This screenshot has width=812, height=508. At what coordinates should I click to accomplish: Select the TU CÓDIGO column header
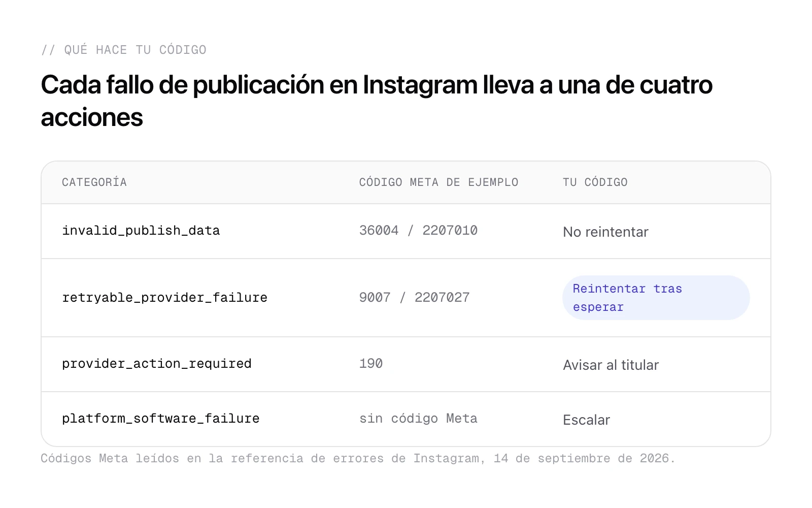(x=595, y=182)
